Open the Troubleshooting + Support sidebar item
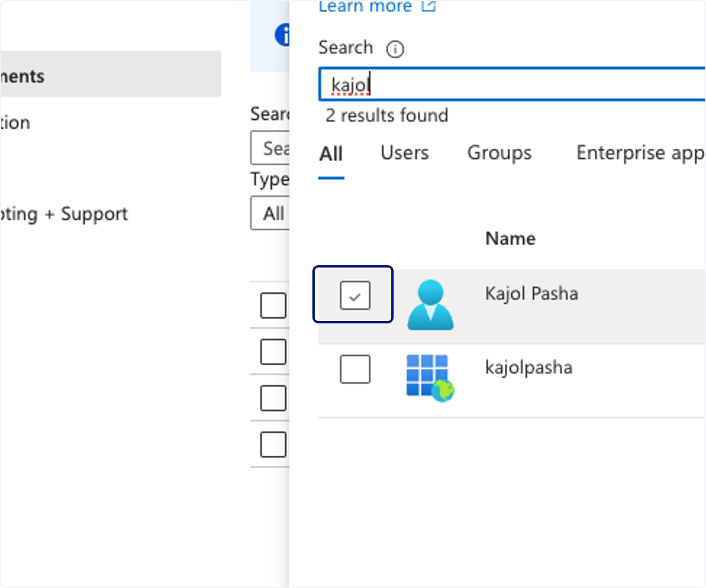The width and height of the screenshot is (706, 588). point(64,213)
